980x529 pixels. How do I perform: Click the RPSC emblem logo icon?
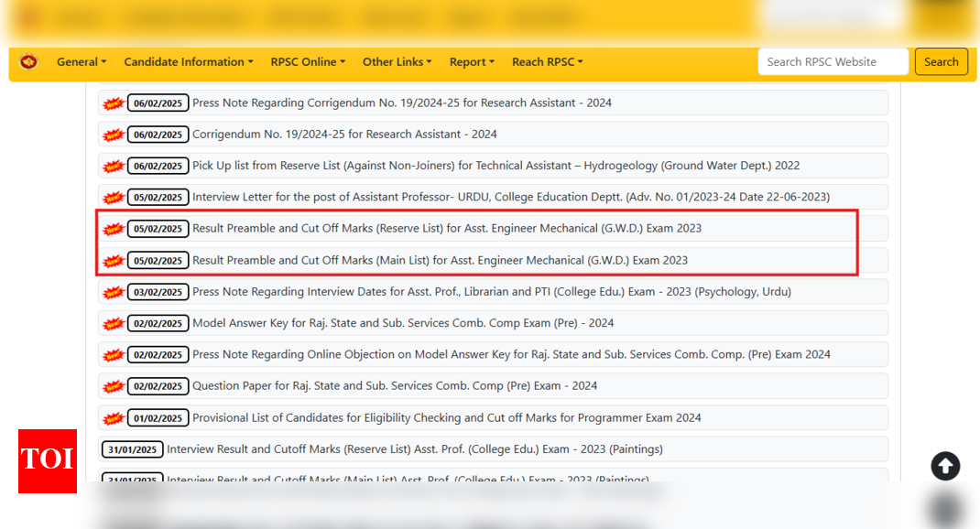(x=28, y=62)
